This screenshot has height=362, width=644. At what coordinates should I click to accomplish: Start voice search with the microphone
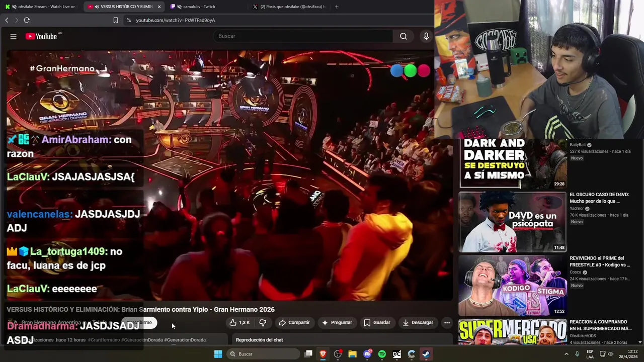[x=426, y=36]
